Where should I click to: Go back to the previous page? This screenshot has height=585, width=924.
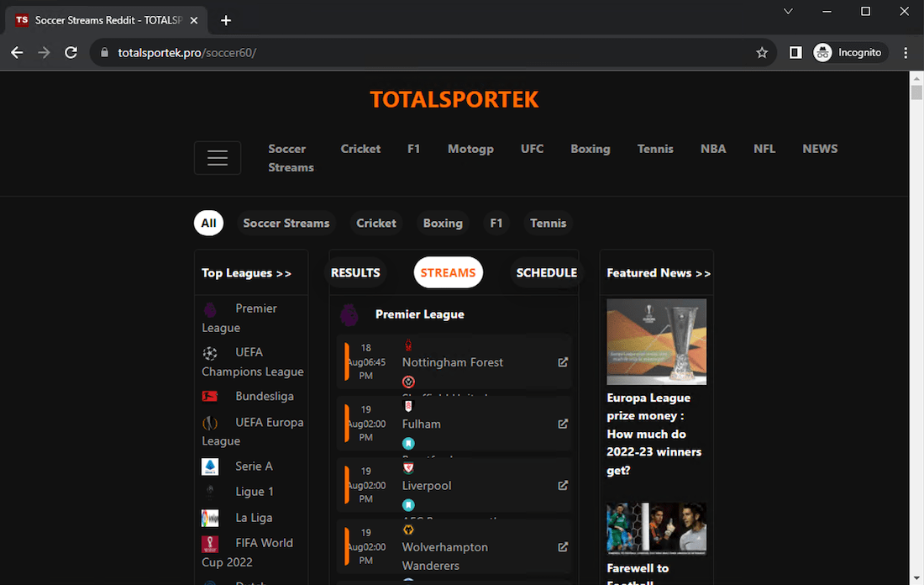point(17,52)
